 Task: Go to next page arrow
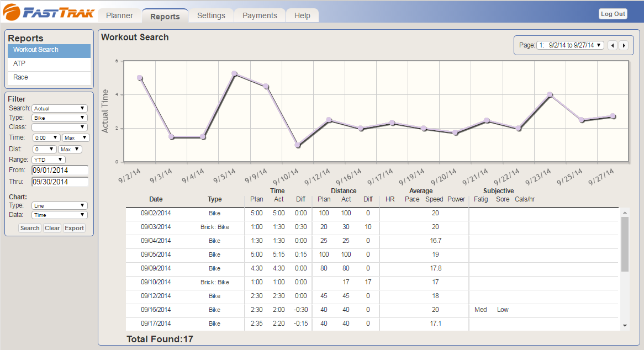pyautogui.click(x=624, y=45)
